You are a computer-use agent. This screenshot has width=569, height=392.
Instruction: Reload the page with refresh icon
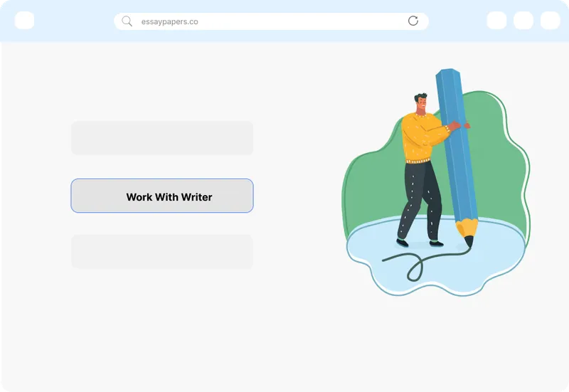(x=413, y=21)
